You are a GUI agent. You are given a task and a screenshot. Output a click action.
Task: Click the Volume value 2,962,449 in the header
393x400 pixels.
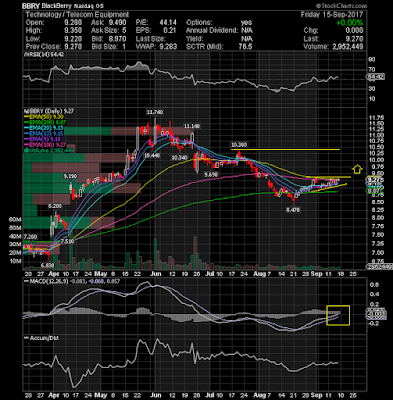pyautogui.click(x=347, y=47)
